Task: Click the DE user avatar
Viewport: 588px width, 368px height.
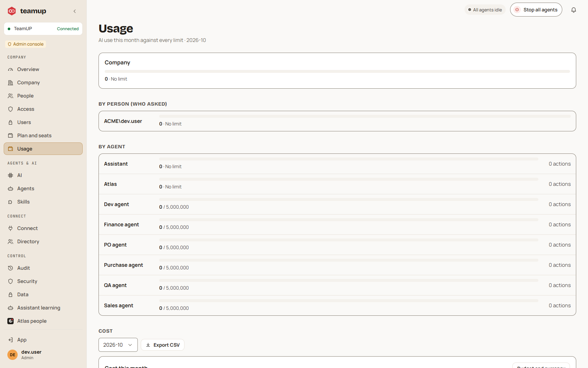Action: (x=12, y=355)
